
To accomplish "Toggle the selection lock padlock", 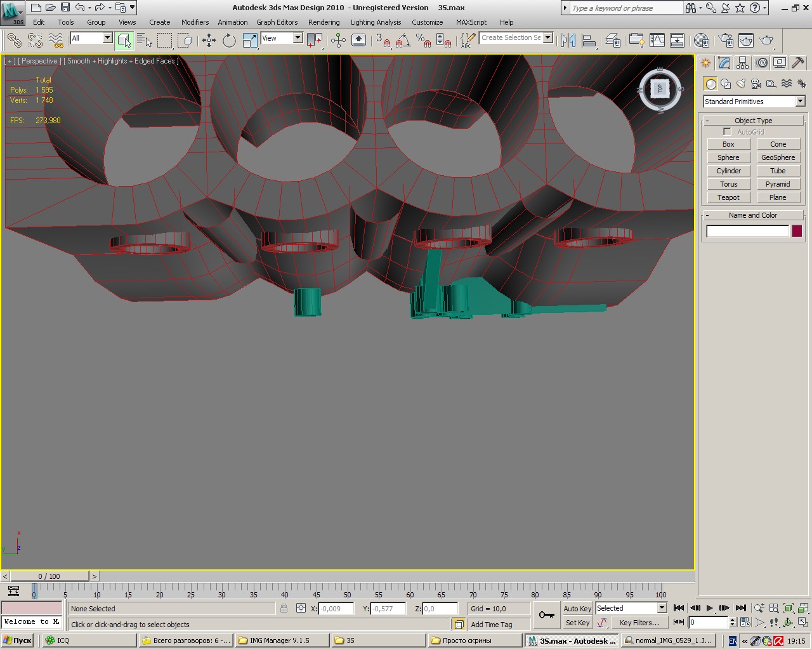I will [284, 608].
